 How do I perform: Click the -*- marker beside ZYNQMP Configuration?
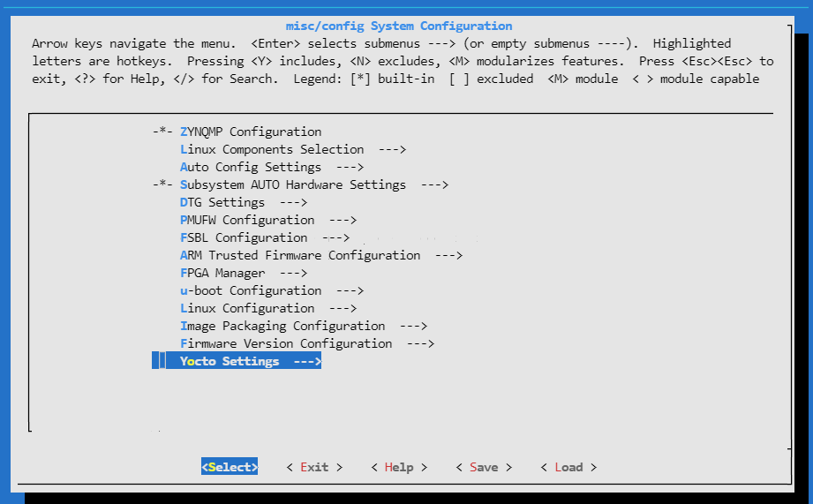tap(162, 132)
